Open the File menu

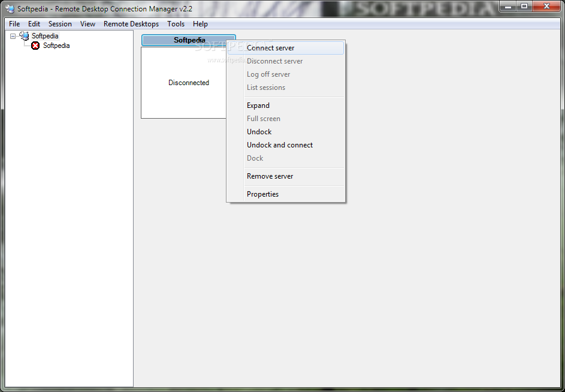(14, 24)
